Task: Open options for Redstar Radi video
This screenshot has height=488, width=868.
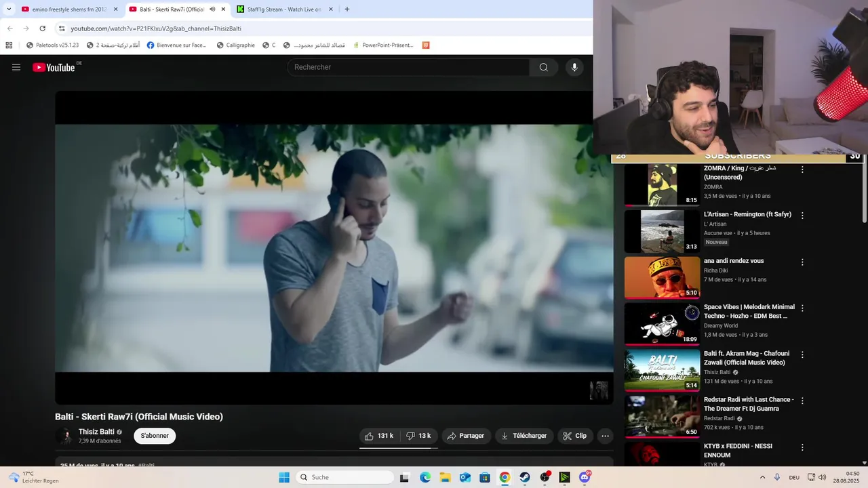Action: (802, 401)
